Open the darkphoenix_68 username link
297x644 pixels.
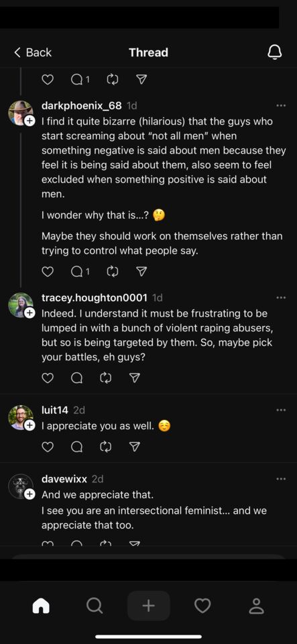pos(82,105)
